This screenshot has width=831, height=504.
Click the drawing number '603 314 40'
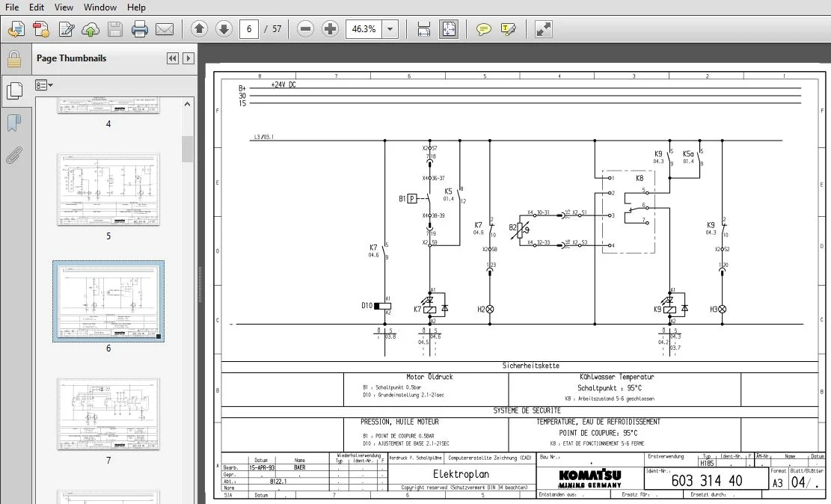tap(706, 481)
